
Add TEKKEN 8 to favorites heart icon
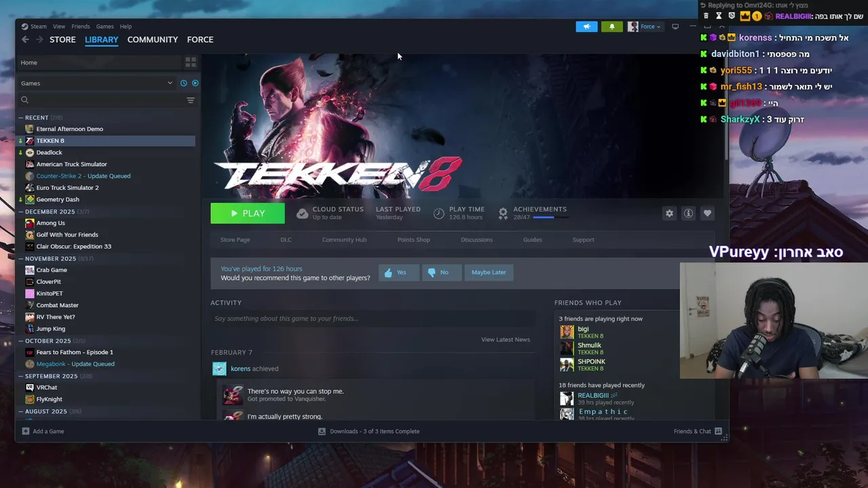click(x=707, y=213)
